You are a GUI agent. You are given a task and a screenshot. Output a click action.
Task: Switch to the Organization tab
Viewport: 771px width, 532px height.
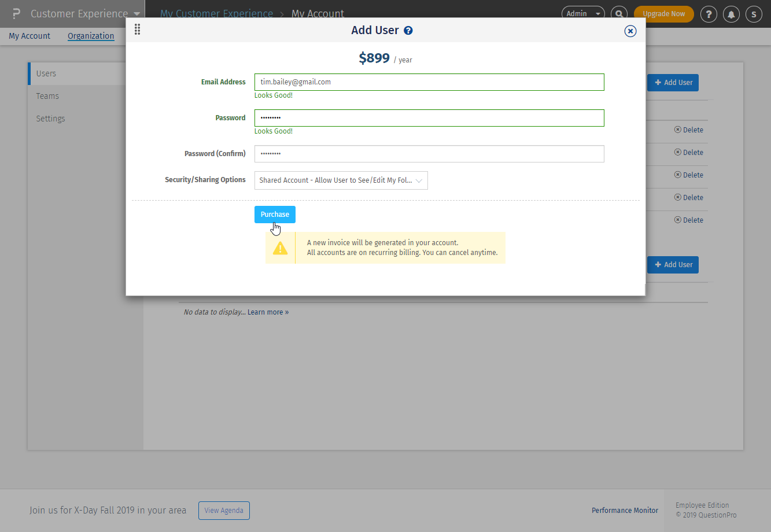pos(90,36)
